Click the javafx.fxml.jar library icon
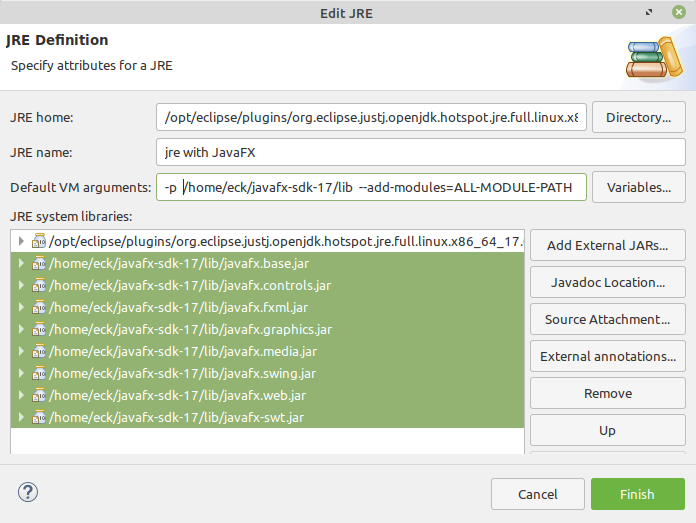This screenshot has height=523, width=696. point(39,307)
